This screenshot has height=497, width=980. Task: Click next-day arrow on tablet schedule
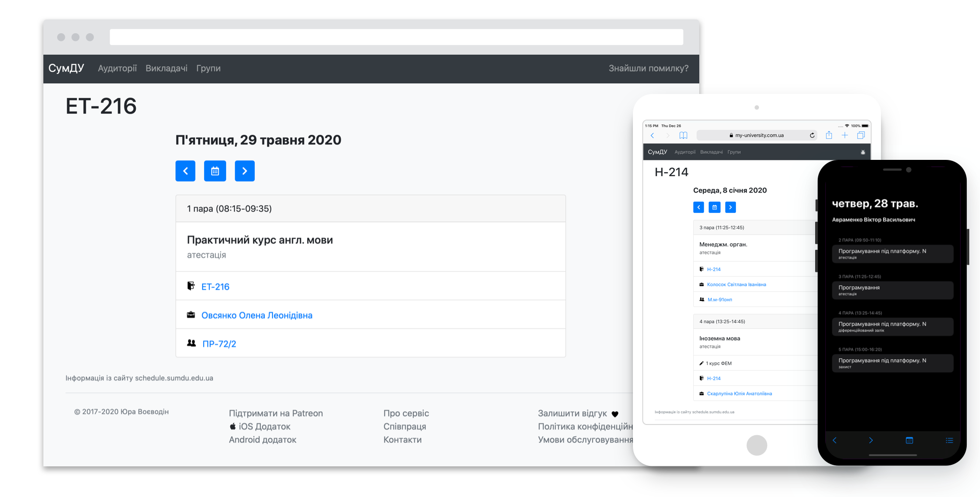pos(730,207)
